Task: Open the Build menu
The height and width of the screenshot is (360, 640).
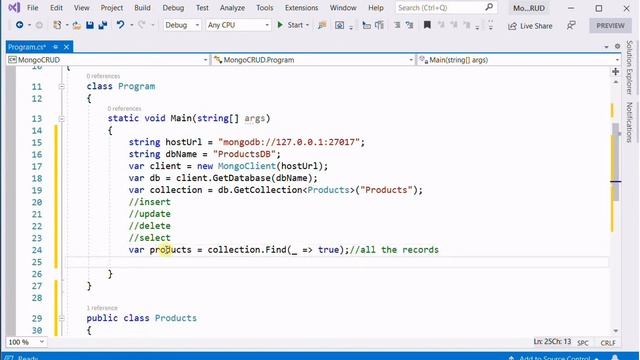Action: point(142,8)
